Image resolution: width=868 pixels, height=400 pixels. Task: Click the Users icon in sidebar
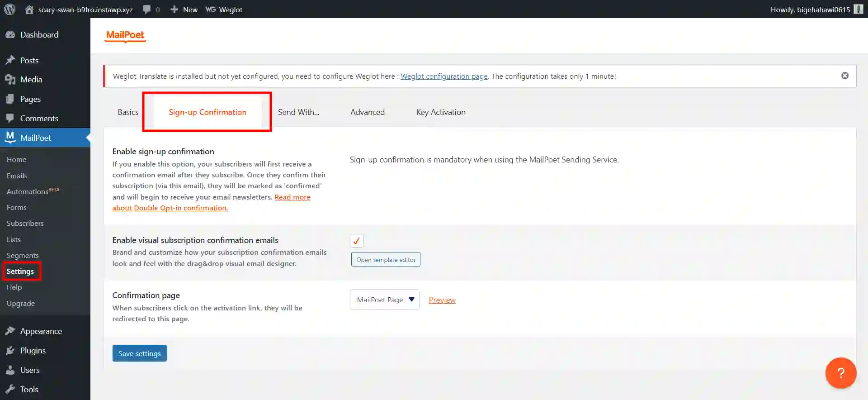tap(10, 370)
